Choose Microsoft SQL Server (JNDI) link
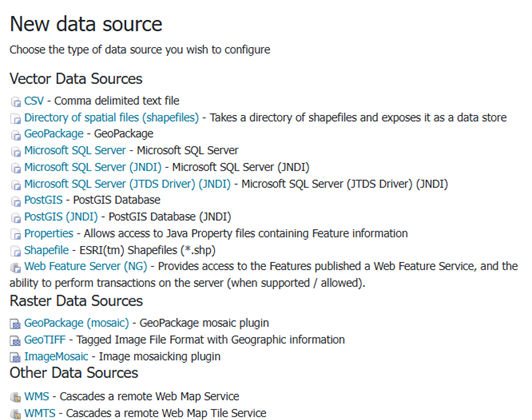Screen dimensions: 532x420 pyautogui.click(x=93, y=167)
